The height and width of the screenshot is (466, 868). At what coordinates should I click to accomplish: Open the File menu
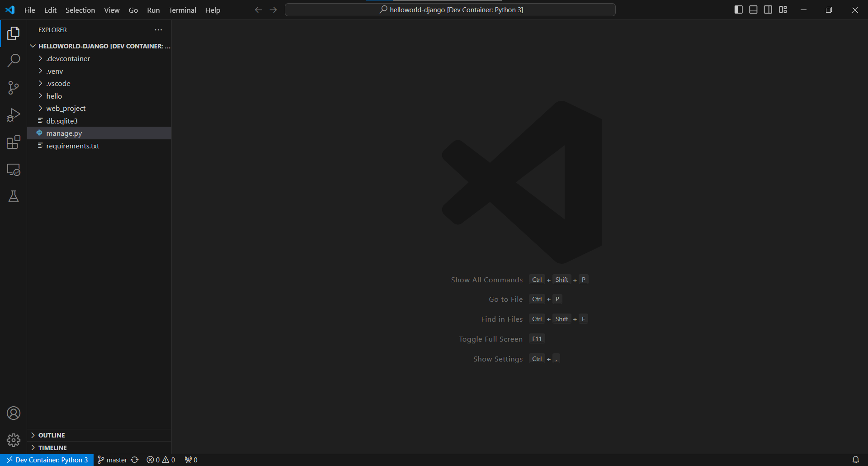(30, 10)
